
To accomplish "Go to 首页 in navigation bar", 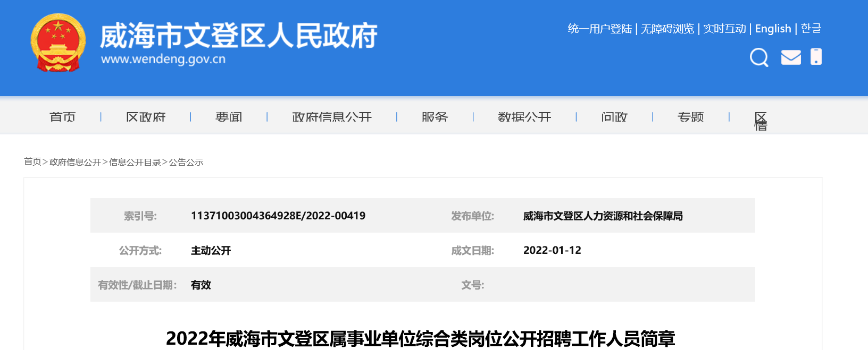I will click(x=63, y=117).
